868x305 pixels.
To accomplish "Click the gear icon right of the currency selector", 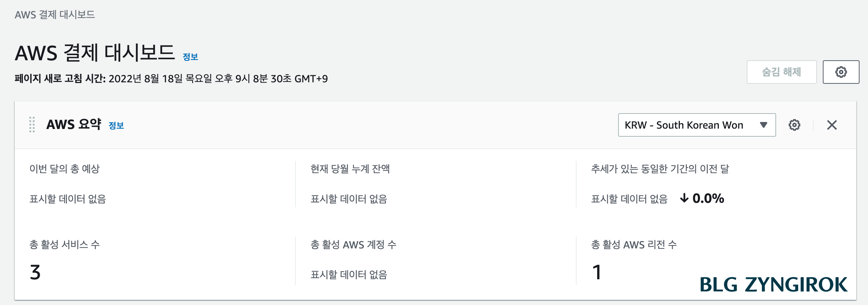I will coord(795,125).
